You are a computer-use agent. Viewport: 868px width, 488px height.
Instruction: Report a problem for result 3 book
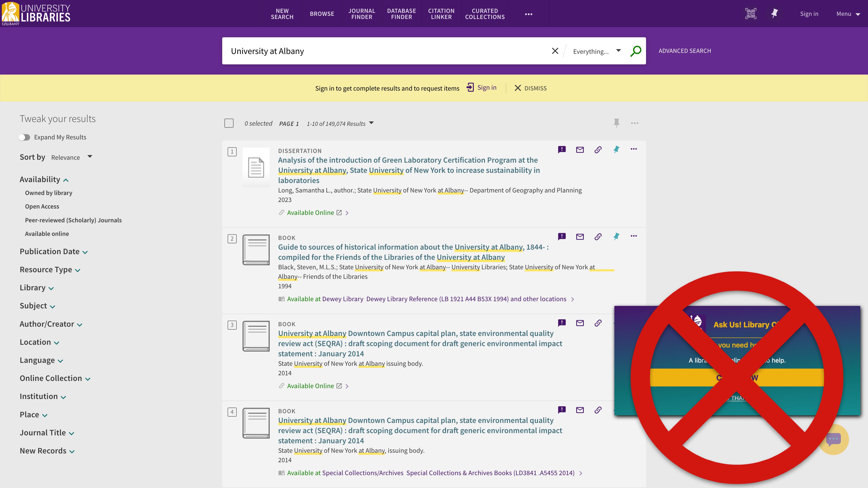562,323
